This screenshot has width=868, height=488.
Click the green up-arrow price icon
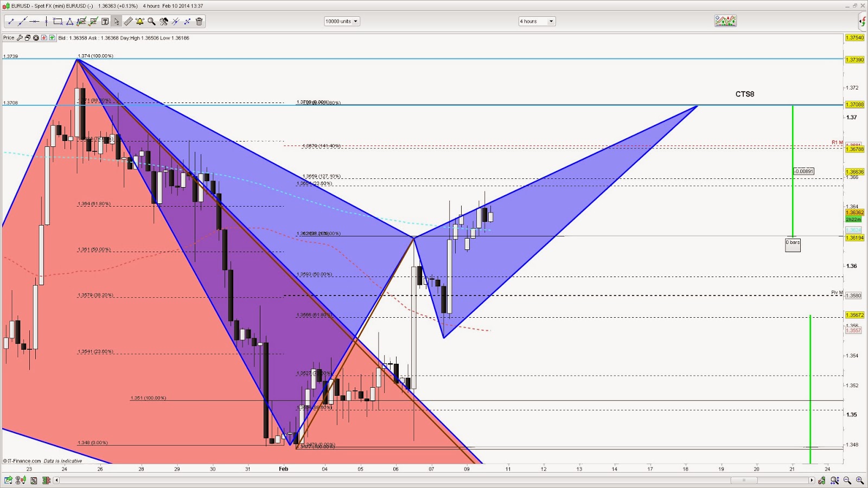tap(52, 38)
